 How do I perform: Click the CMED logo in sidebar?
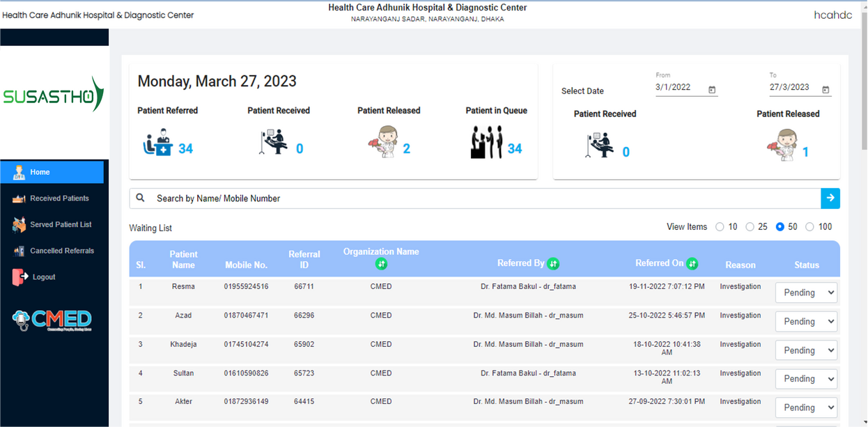coord(52,320)
